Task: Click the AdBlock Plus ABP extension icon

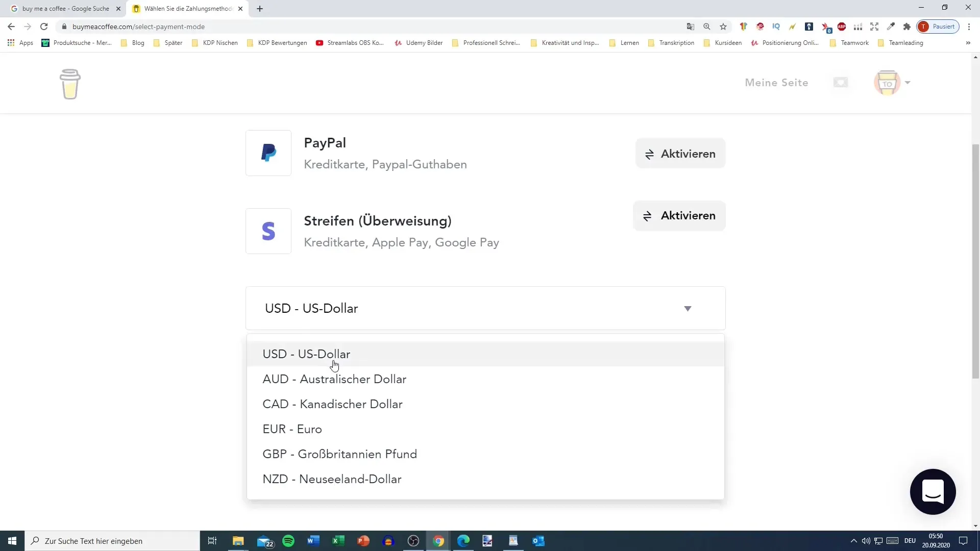Action: [842, 27]
